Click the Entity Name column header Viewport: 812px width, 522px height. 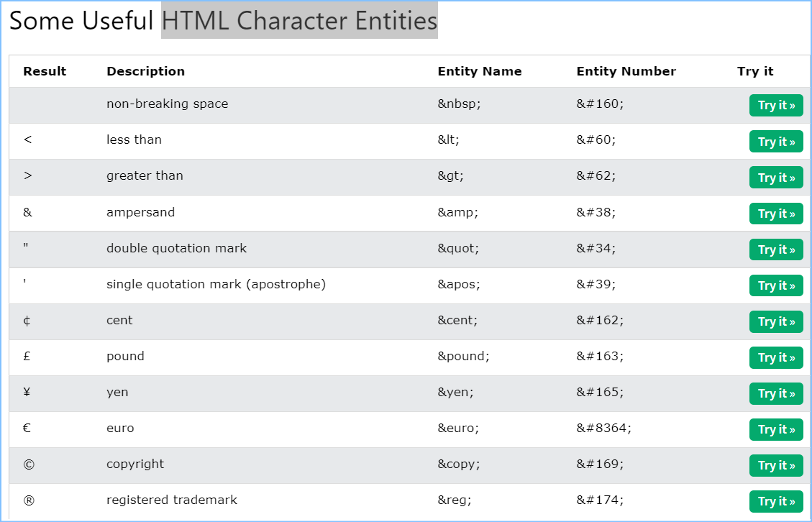479,71
